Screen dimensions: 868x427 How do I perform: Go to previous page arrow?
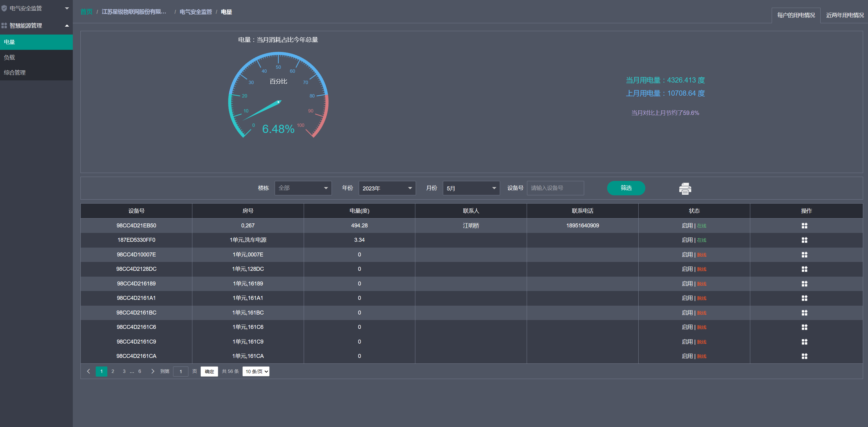89,371
